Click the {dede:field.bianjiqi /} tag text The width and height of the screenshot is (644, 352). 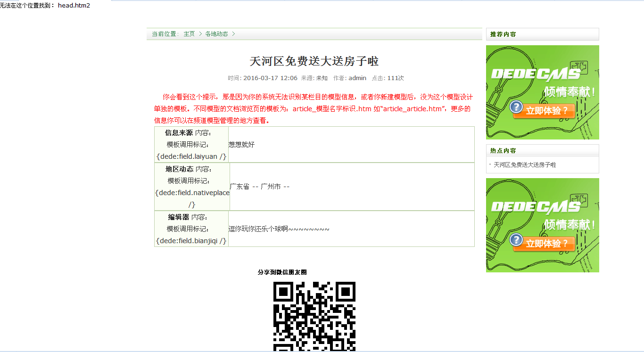point(191,241)
